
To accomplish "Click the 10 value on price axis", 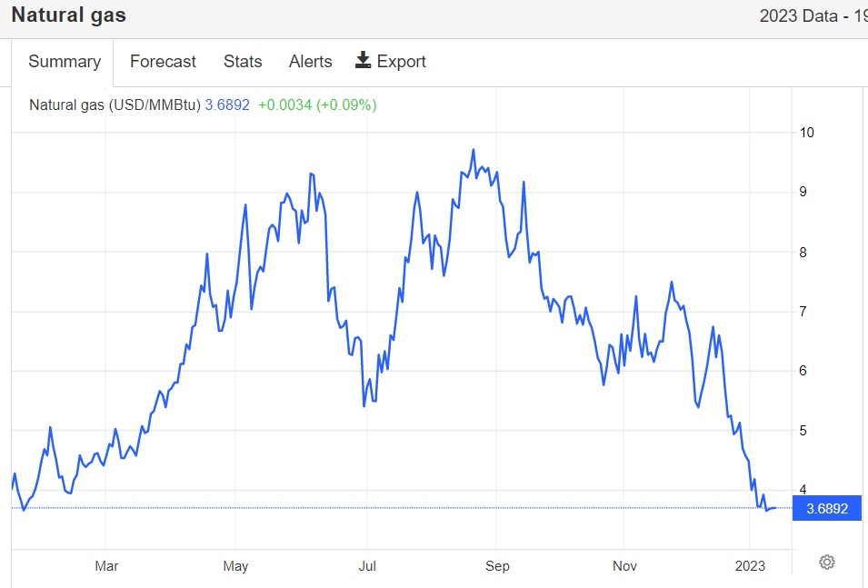I will 806,133.
